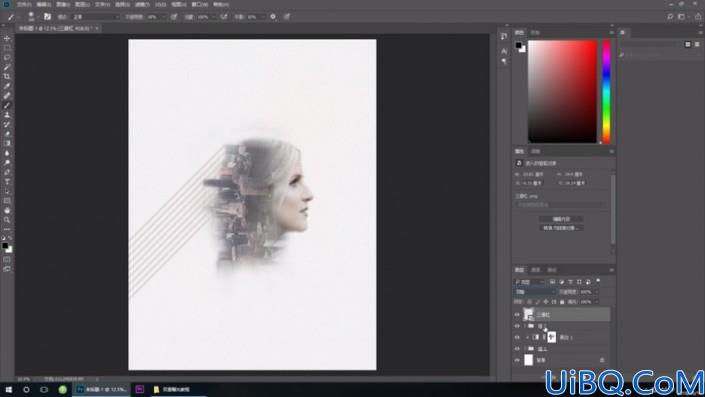Open the brush flow slider dropdown
Viewport: 705px width, 397px height.
pyautogui.click(x=213, y=17)
